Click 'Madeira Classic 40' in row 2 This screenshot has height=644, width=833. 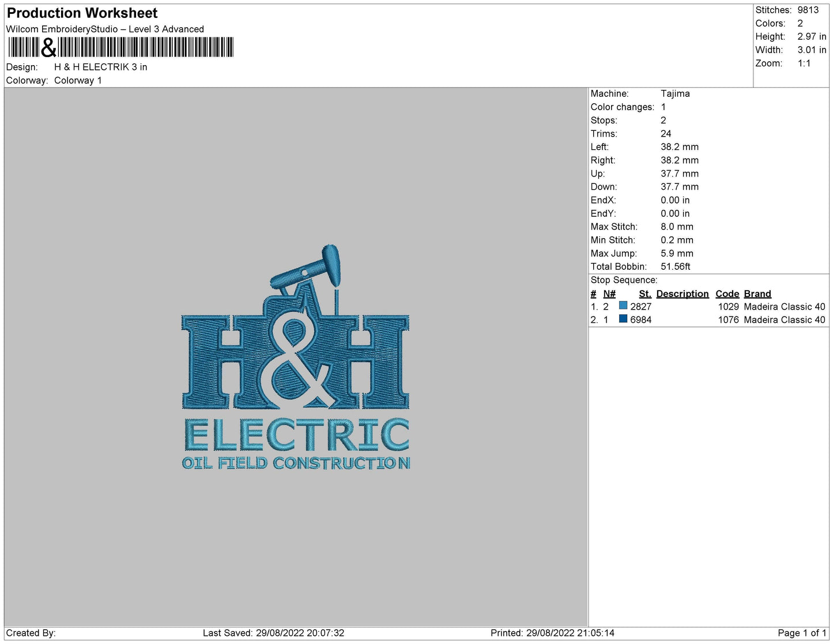(785, 320)
